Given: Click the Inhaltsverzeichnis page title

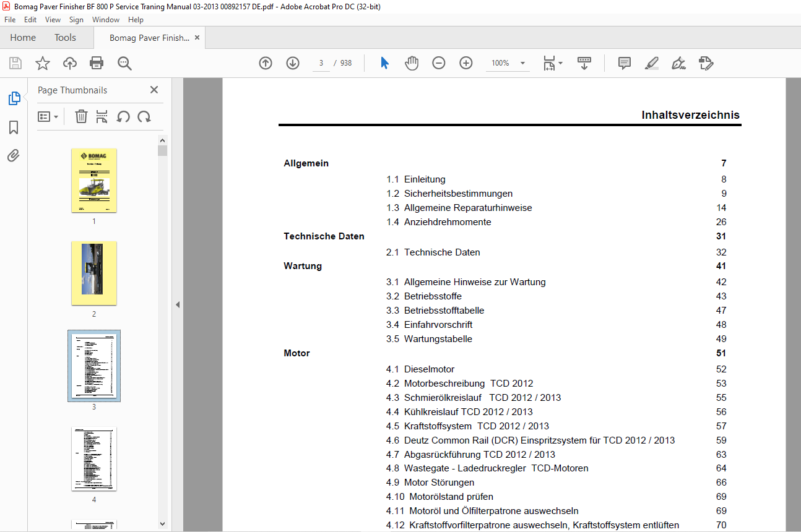Looking at the screenshot, I should (x=691, y=115).
